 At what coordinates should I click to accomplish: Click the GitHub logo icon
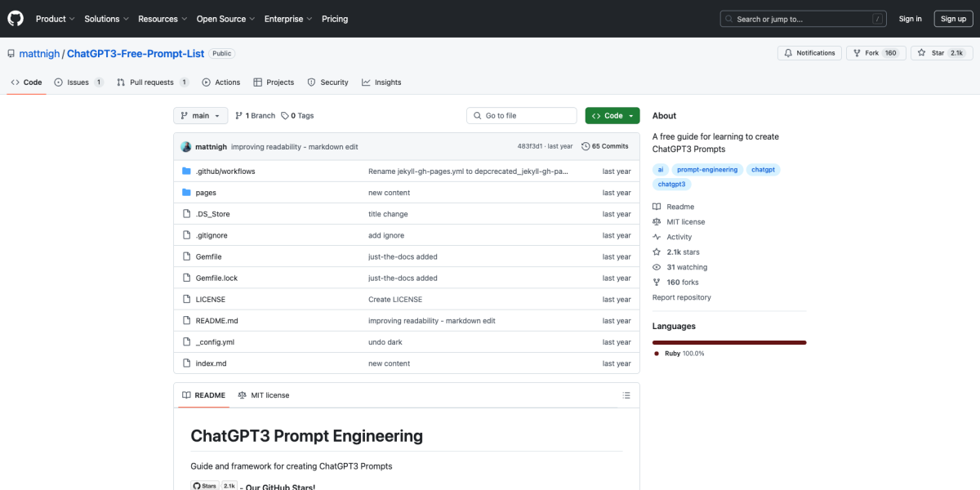tap(15, 18)
